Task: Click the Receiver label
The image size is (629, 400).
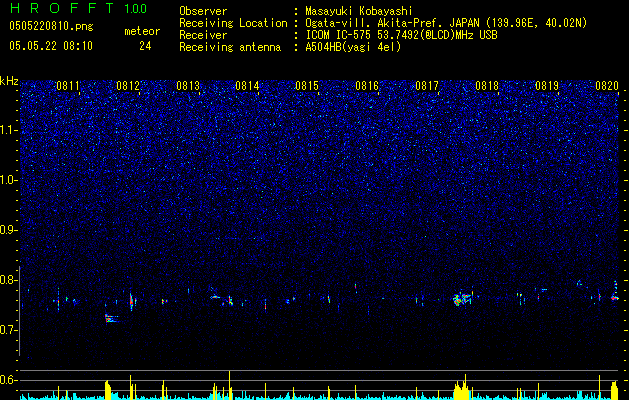Action: click(203, 35)
